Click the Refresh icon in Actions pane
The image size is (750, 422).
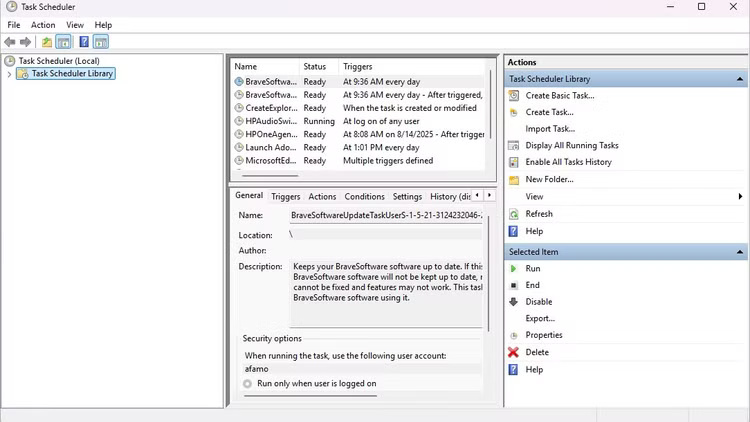point(514,214)
